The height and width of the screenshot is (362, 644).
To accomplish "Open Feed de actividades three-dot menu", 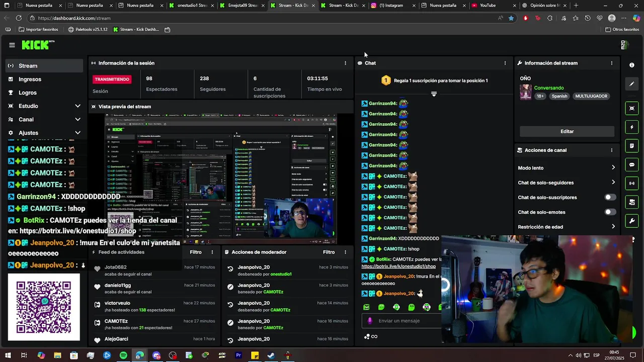I will pos(212,252).
